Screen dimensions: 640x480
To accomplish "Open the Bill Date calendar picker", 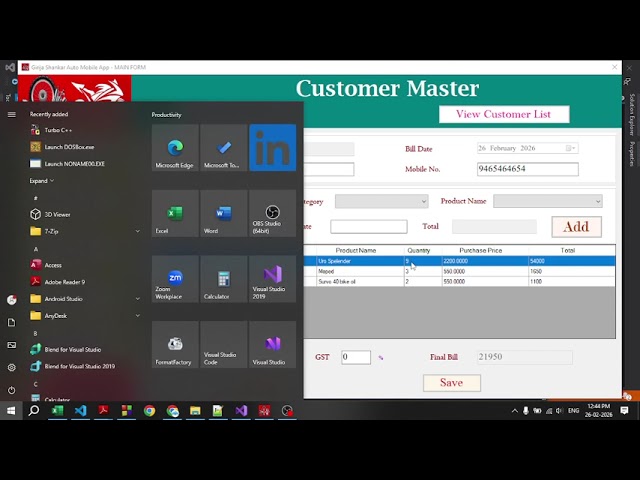I will coord(571,148).
